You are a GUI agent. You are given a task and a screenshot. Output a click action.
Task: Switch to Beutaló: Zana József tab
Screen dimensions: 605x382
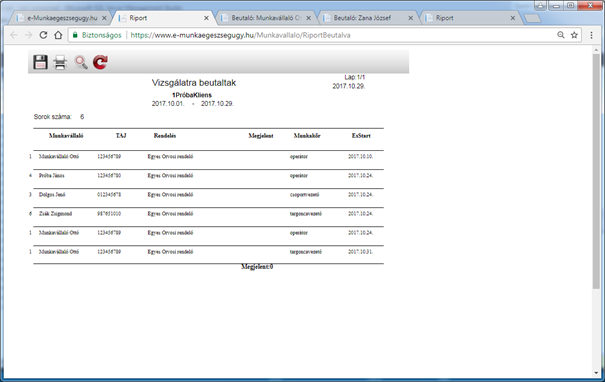pyautogui.click(x=367, y=18)
